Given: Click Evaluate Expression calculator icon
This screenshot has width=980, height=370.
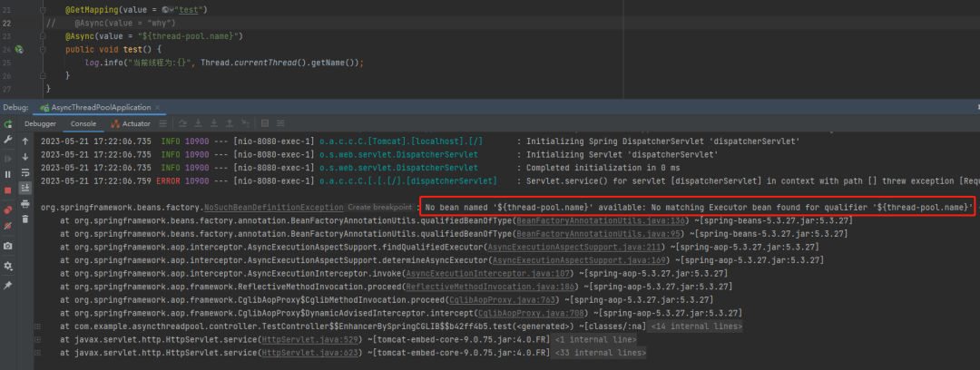Looking at the screenshot, I should coord(265,123).
